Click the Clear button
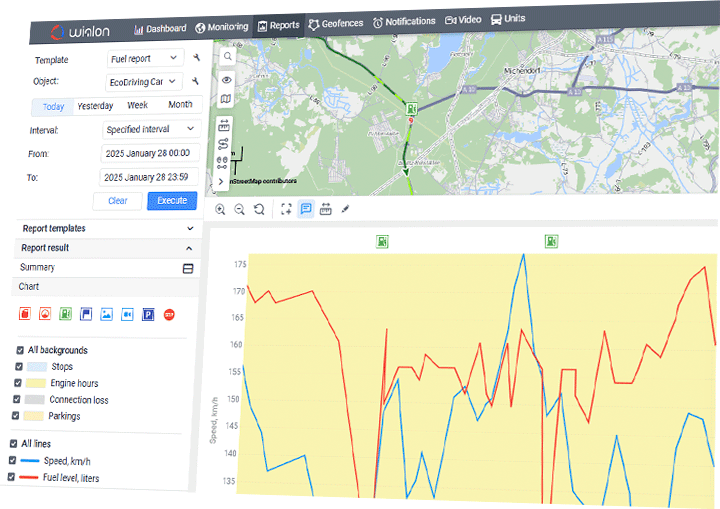The image size is (720, 509). coord(118,201)
